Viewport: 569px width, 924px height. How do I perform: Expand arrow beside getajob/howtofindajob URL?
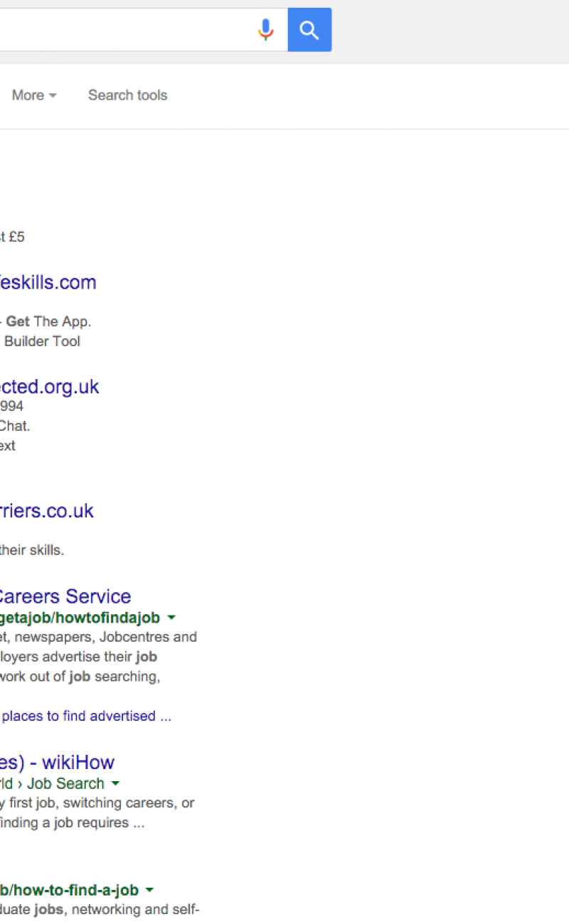[x=171, y=618]
